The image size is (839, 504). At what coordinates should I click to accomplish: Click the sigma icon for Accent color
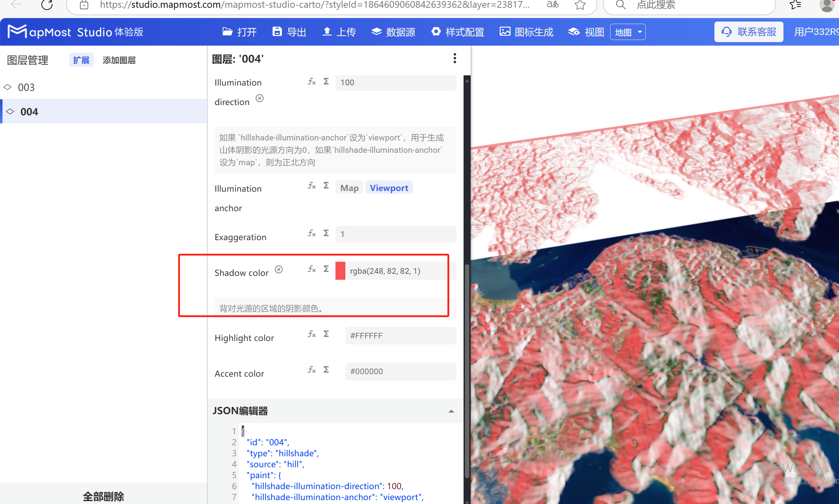point(326,370)
